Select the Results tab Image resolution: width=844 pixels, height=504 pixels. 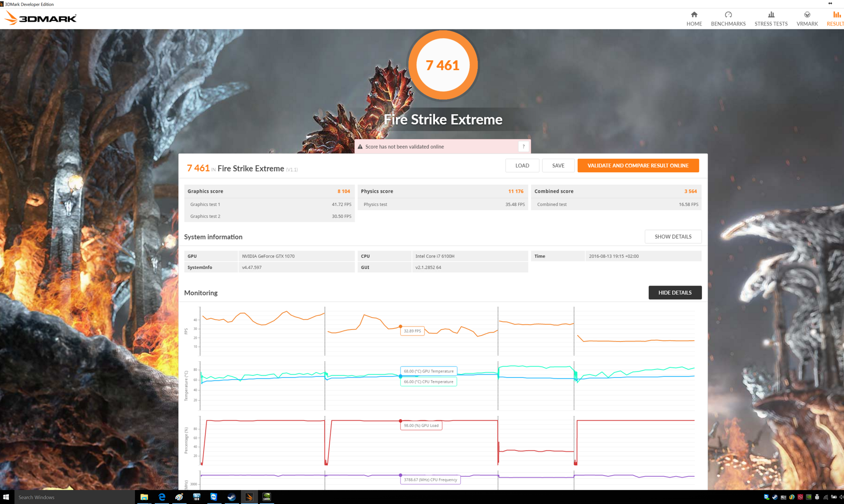[x=835, y=18]
